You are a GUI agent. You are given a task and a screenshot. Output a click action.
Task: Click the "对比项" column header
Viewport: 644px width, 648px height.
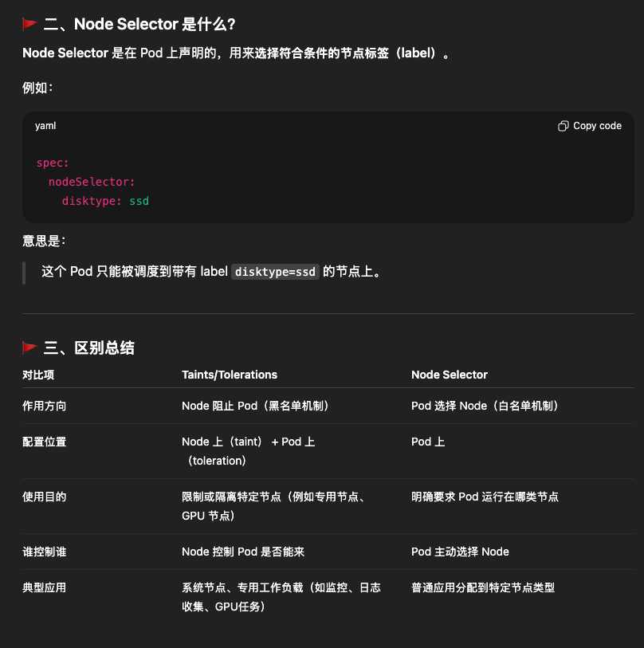tap(38, 375)
